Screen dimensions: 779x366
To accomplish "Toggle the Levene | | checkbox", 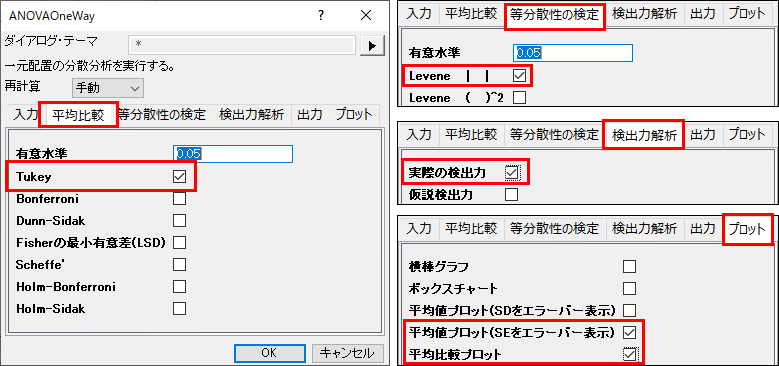I will (x=519, y=76).
